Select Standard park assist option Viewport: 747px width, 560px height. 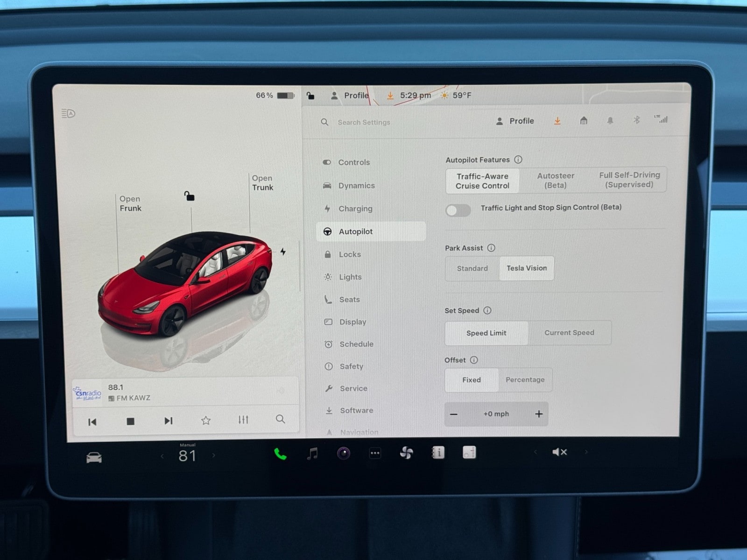click(x=472, y=268)
